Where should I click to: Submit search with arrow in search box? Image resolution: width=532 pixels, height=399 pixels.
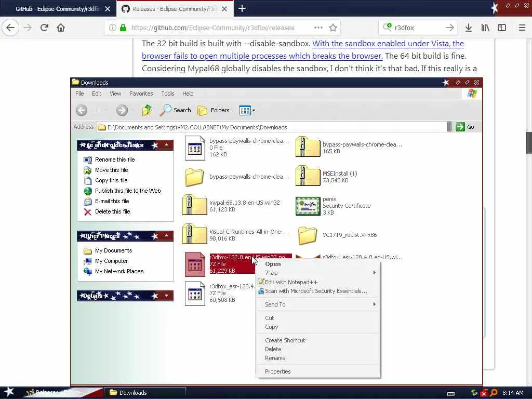[x=450, y=28]
